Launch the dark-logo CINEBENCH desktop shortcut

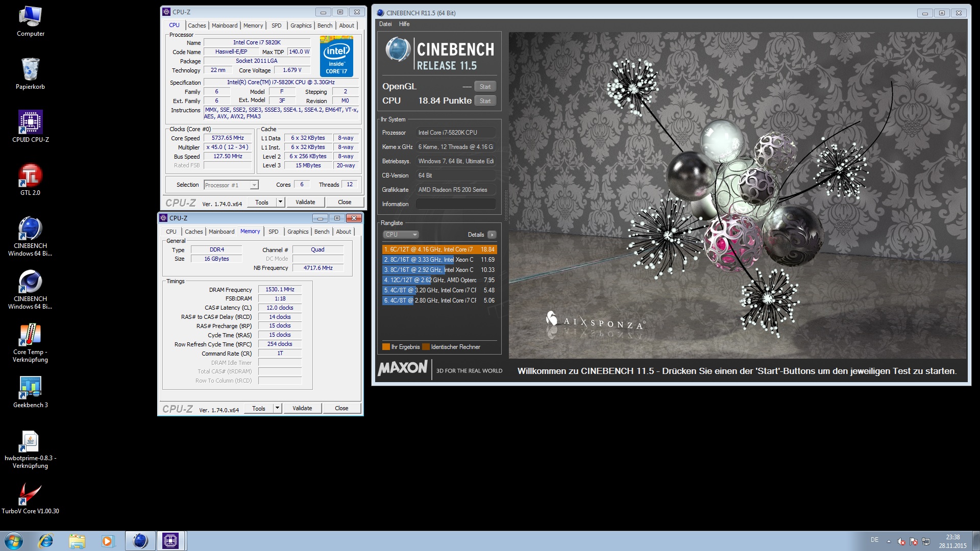point(30,289)
